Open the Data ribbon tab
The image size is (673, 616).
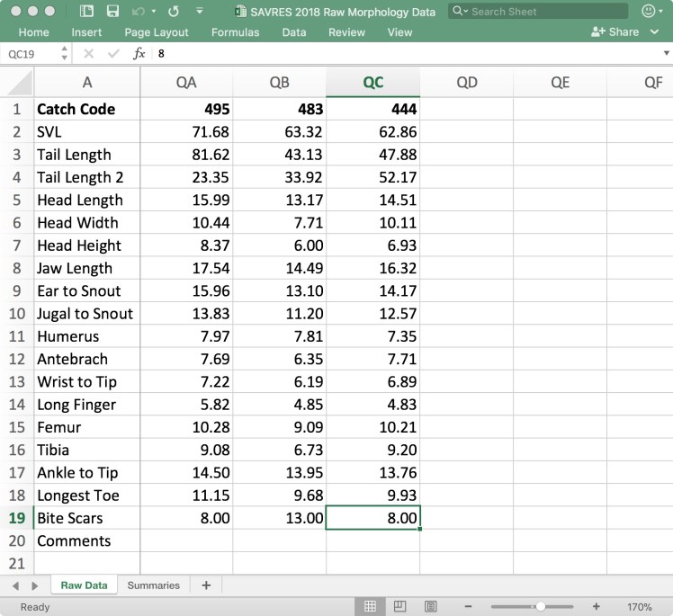click(x=294, y=32)
